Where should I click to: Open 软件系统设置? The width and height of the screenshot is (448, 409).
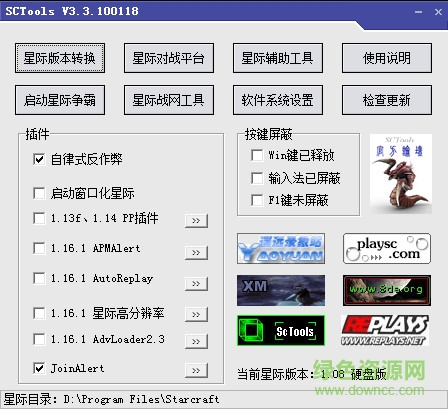pos(278,100)
